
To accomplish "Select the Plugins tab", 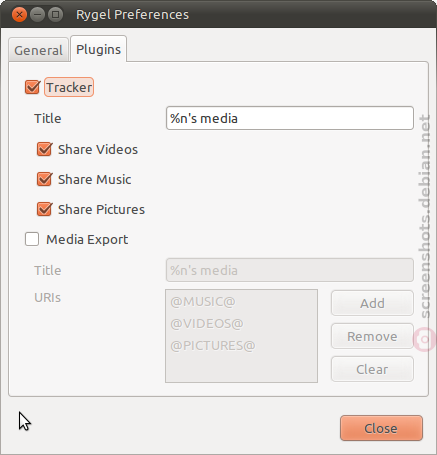I will pos(98,49).
